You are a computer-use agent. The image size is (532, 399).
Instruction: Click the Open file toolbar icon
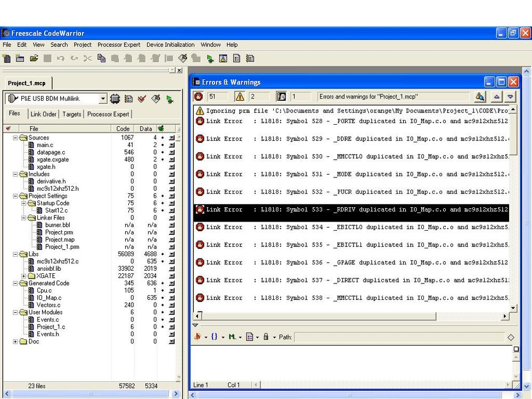pyautogui.click(x=34, y=59)
